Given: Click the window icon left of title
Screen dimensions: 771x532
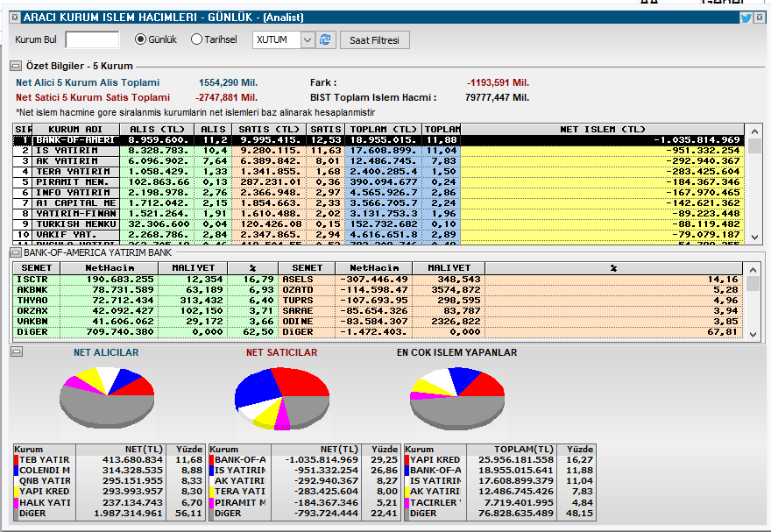Looking at the screenshot, I should tap(15, 18).
